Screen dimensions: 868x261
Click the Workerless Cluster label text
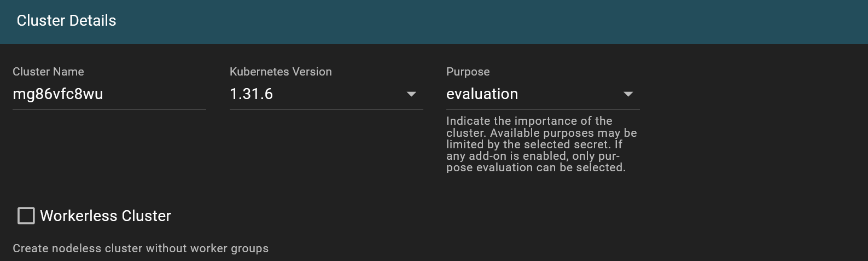106,216
